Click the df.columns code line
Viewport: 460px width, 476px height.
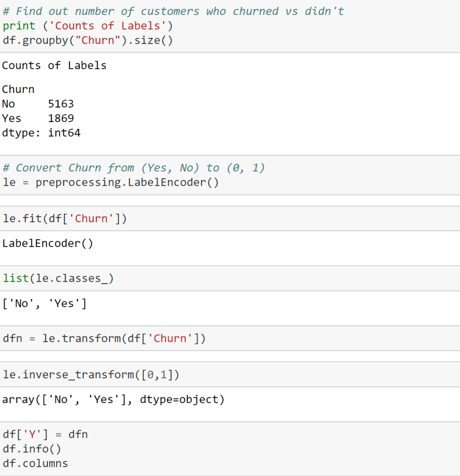[x=35, y=464]
